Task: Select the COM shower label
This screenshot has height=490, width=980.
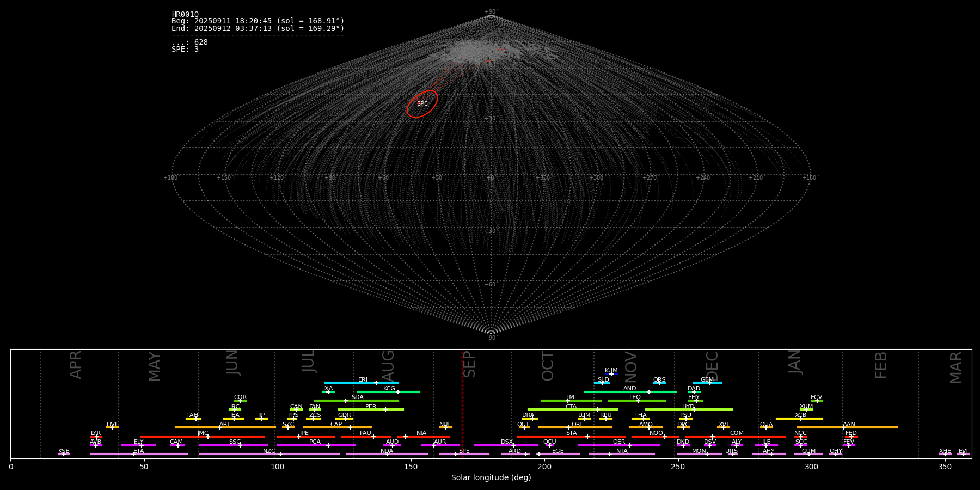Action: 737,433
